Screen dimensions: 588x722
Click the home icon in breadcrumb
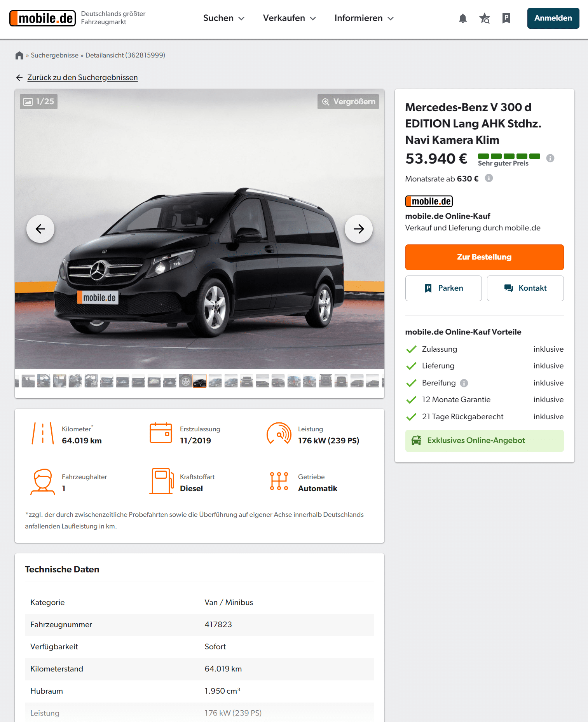(19, 56)
